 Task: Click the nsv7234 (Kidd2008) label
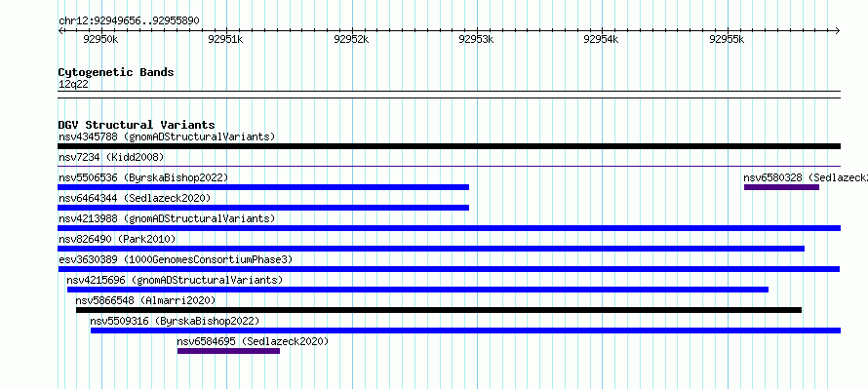coord(111,157)
